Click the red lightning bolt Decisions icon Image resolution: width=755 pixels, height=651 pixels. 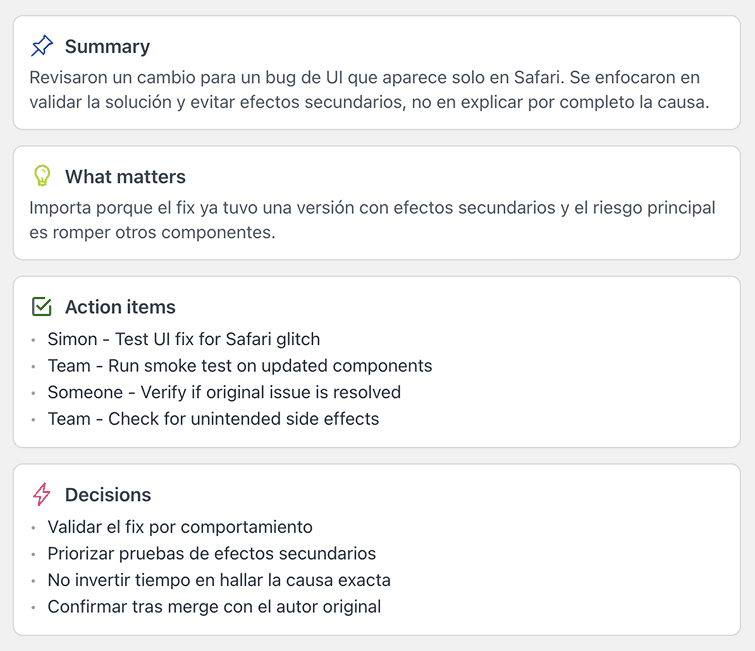[x=42, y=494]
